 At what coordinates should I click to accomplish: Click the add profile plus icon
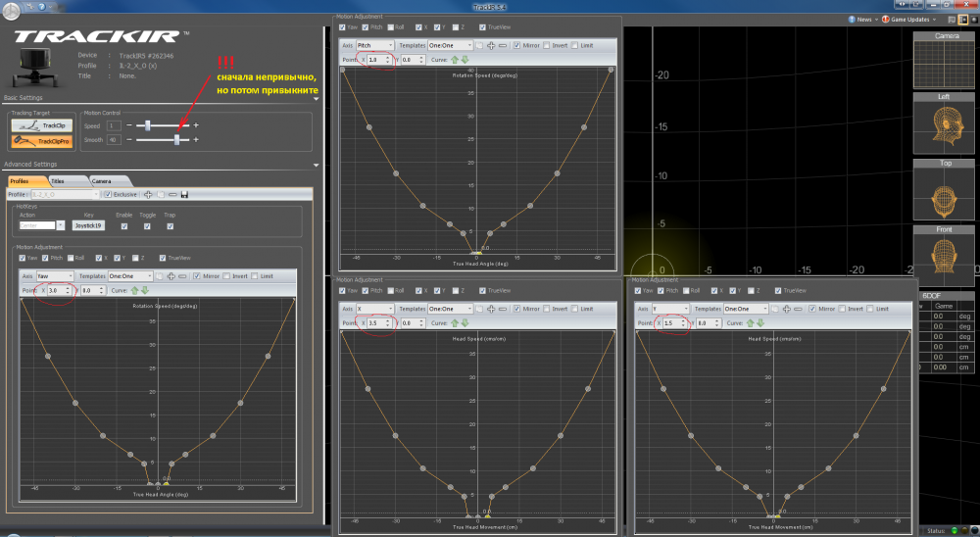click(148, 194)
